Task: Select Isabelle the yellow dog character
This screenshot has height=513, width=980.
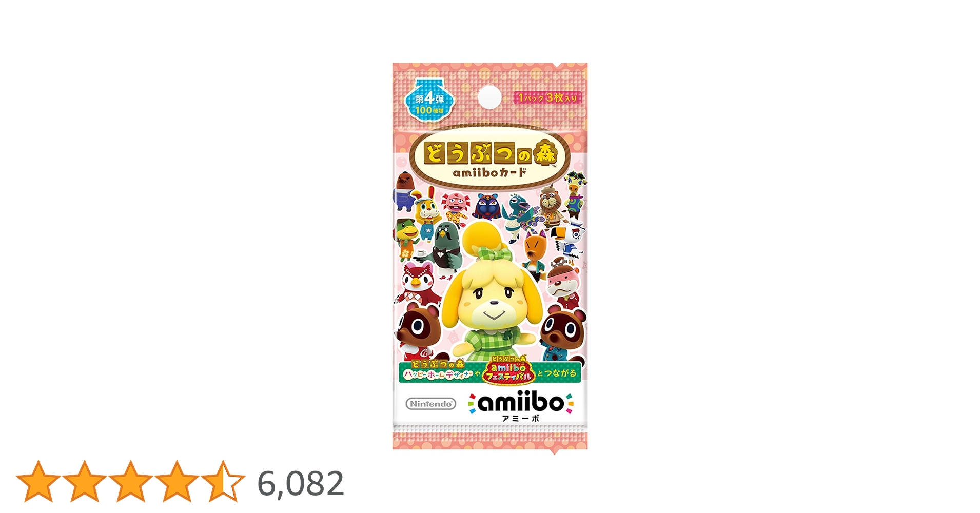Action: click(x=492, y=292)
